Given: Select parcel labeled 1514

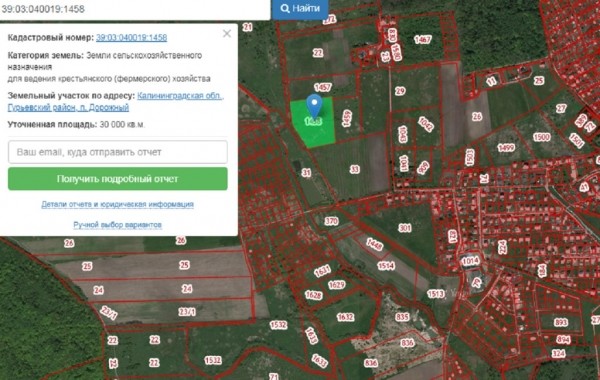Looking at the screenshot, I should pyautogui.click(x=386, y=265).
